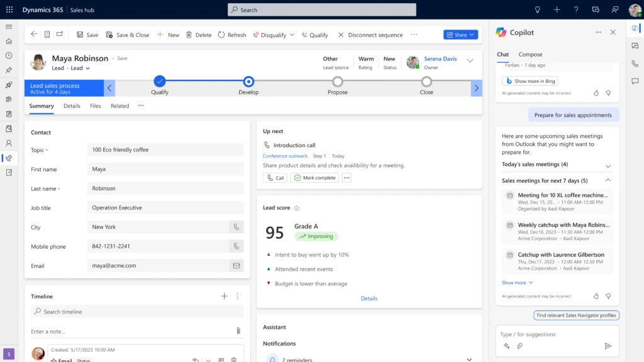Collapse the Sales meetings for next 7 days section
This screenshot has height=362, width=644.
click(608, 180)
